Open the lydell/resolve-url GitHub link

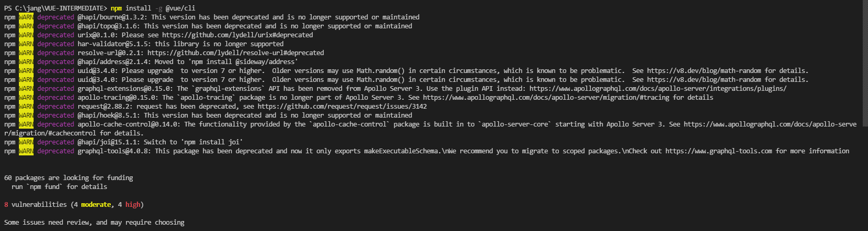click(x=236, y=53)
